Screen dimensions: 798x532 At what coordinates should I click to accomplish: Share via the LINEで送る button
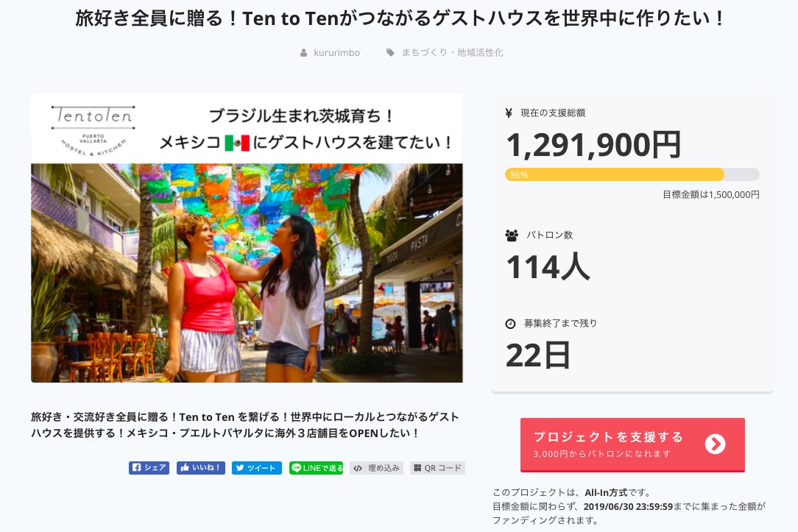[x=317, y=468]
